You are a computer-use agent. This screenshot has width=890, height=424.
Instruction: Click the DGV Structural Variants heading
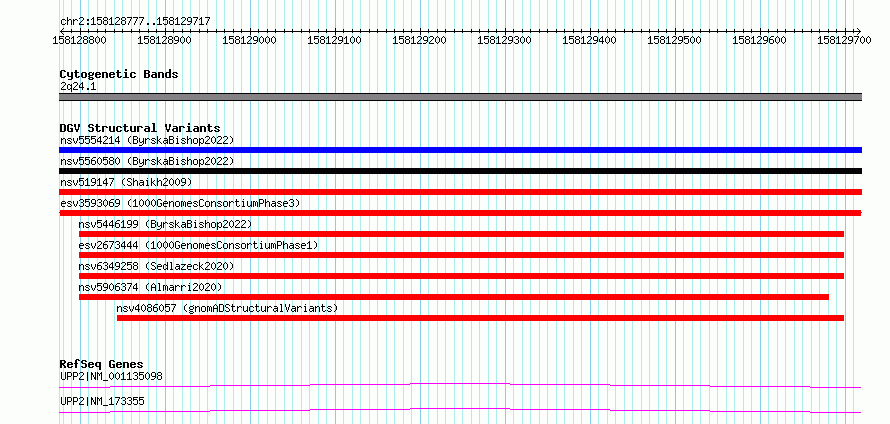[x=140, y=128]
